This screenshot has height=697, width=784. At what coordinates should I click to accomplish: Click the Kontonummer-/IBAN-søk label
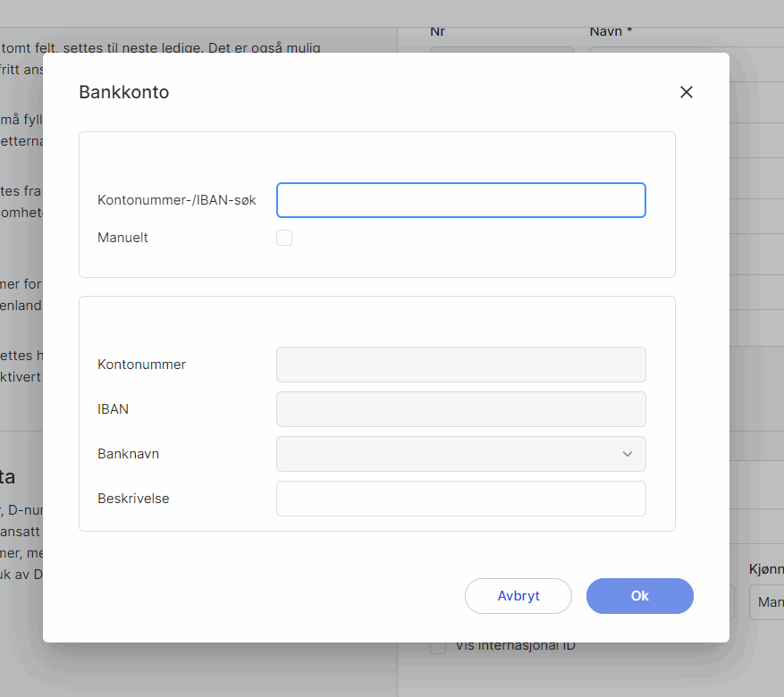click(x=177, y=200)
